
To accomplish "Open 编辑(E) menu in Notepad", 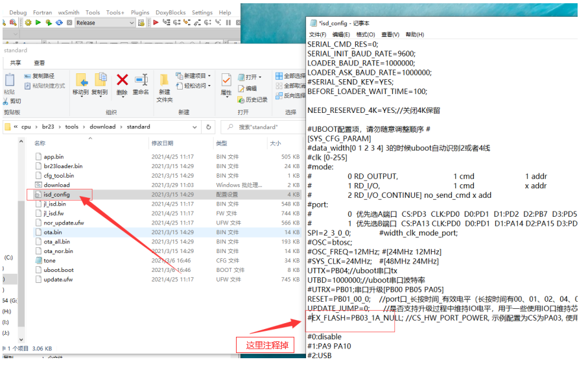I will 341,34.
